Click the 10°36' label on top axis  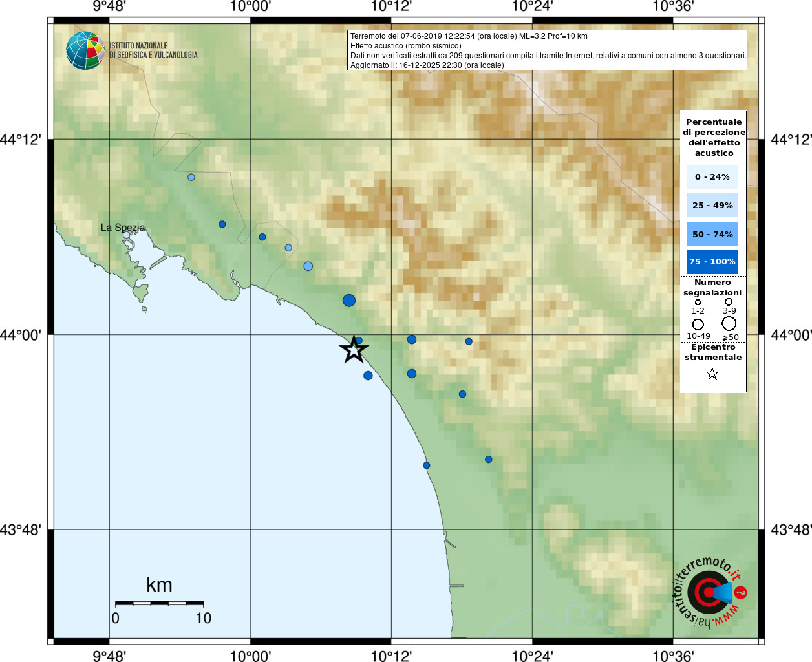click(x=673, y=6)
